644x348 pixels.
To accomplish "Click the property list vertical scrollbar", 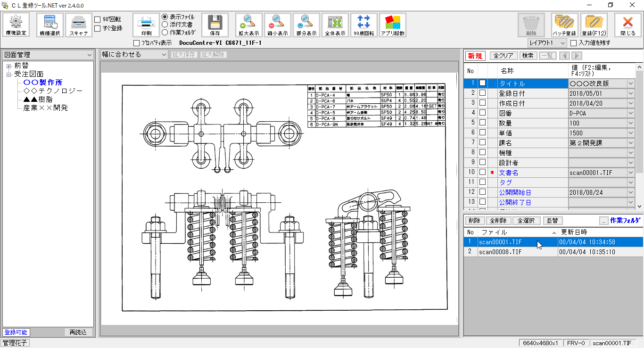I will (639, 137).
